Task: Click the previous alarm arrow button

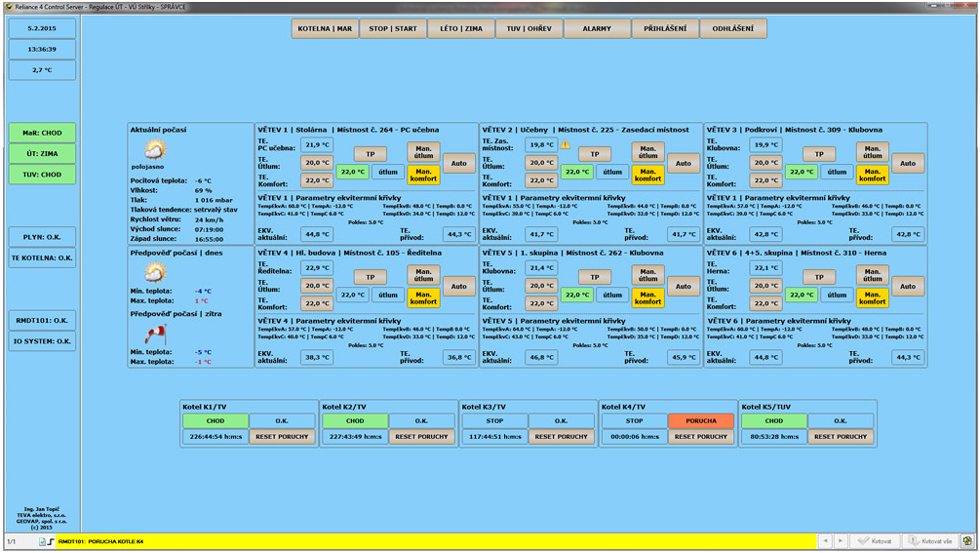Action: (825, 540)
